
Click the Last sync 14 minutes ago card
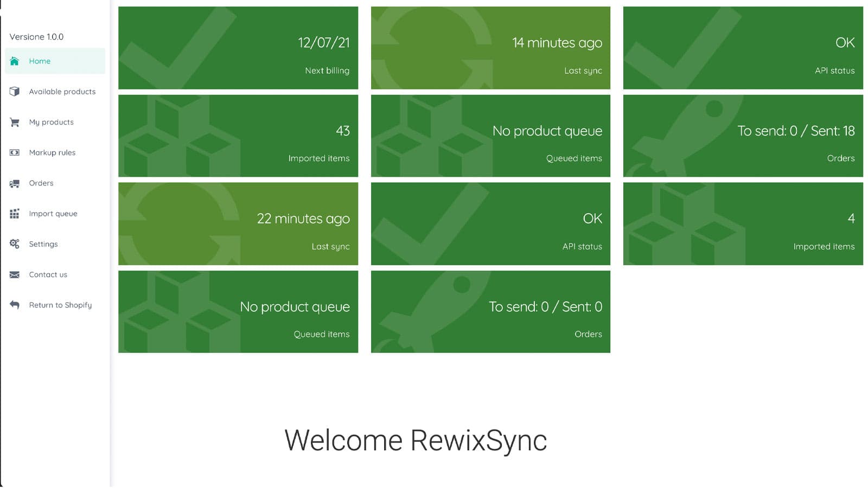(x=490, y=47)
